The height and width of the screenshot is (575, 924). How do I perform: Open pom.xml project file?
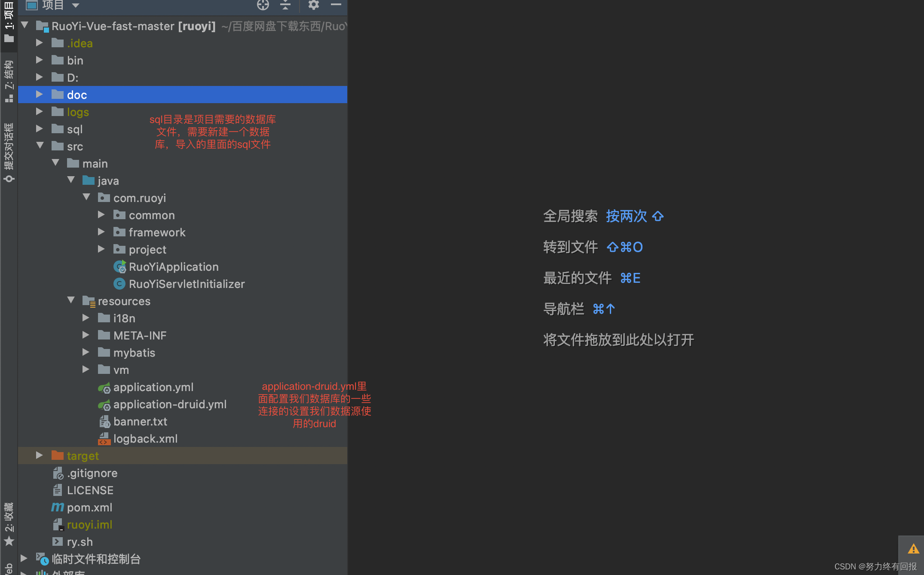coord(89,507)
